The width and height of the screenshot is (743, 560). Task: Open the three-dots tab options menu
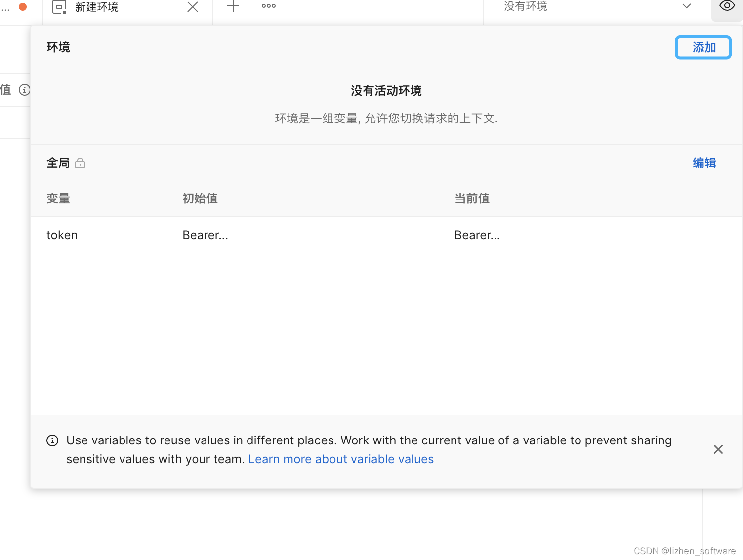(269, 6)
